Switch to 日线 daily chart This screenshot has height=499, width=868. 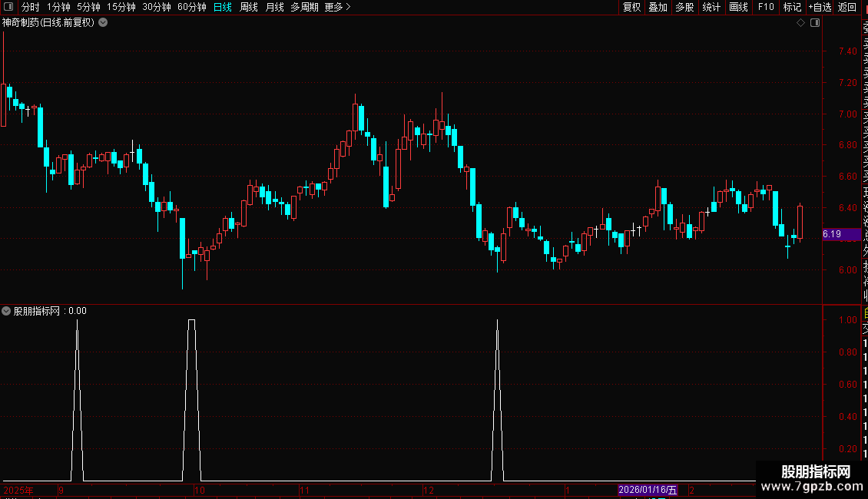(x=223, y=7)
